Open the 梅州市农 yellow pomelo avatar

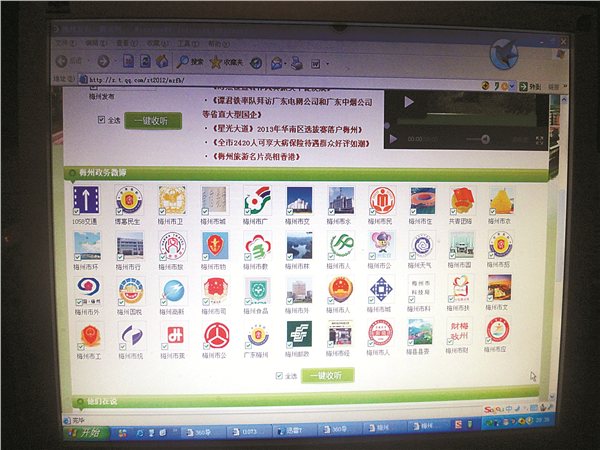click(x=502, y=200)
